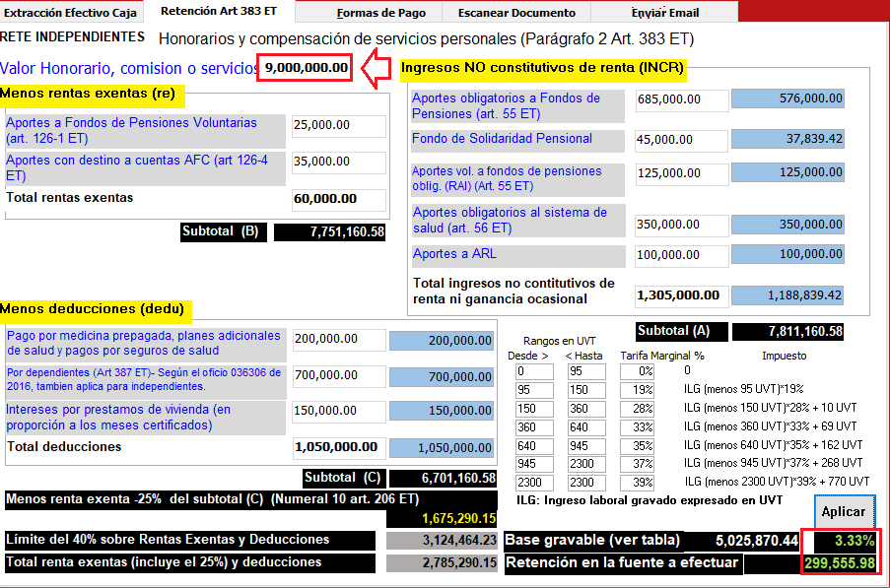Viewport: 890px width, 588px height.
Task: Click the 'ILG (menos 95 UVT)*19%' formula text
Action: coord(743,390)
